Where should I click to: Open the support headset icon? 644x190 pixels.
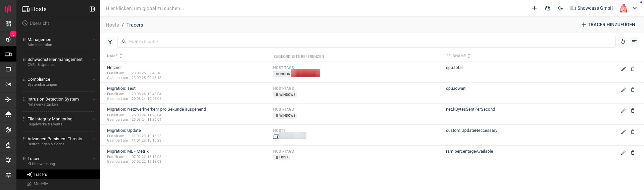point(548,8)
